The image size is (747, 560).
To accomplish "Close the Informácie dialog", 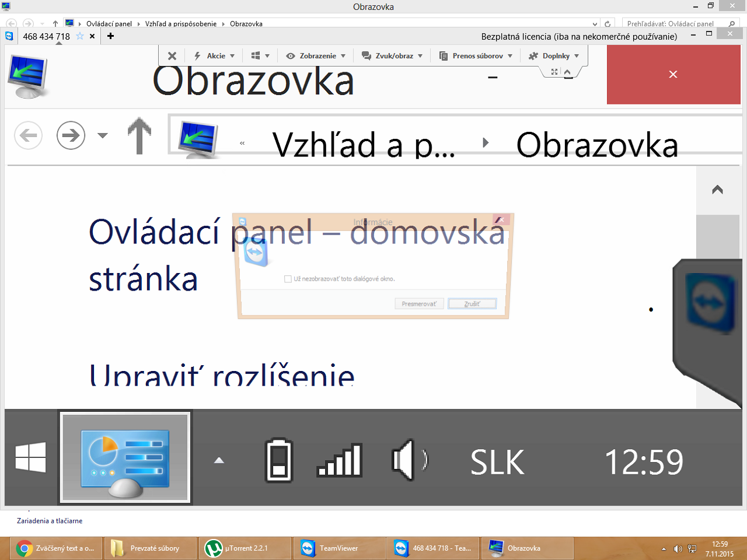I will pos(501,220).
